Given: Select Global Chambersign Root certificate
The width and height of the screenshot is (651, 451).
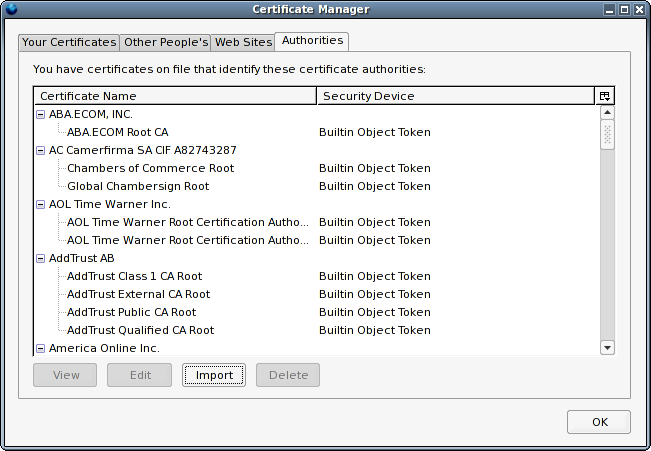Looking at the screenshot, I should coord(138,186).
